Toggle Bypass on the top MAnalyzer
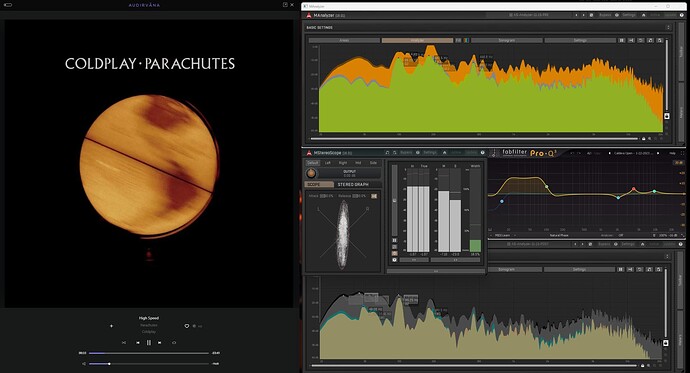This screenshot has width=690, height=373. point(605,15)
